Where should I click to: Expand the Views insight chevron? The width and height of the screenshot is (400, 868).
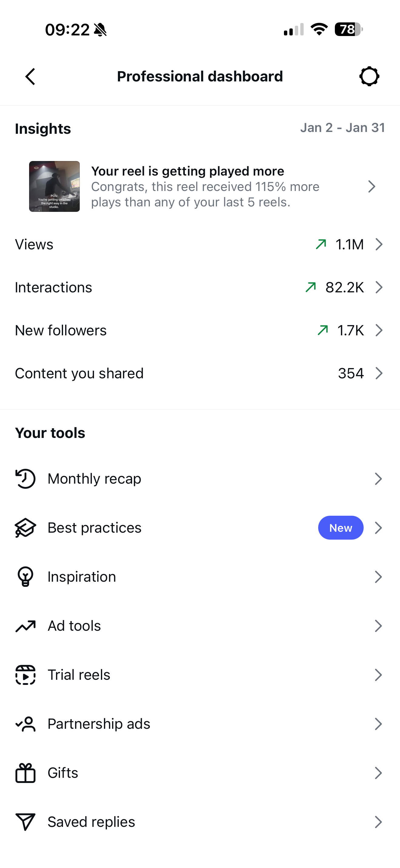(379, 244)
